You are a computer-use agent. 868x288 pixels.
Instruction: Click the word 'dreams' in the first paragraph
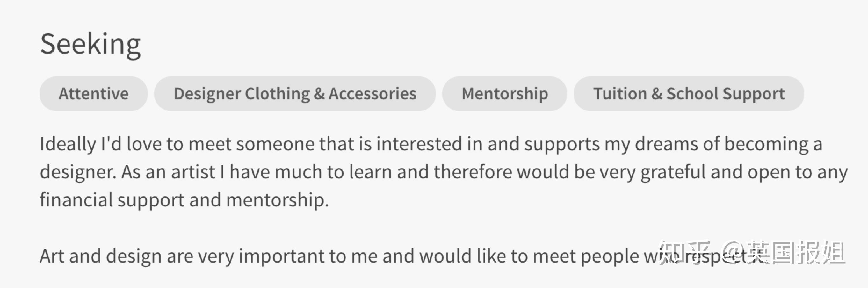click(666, 144)
